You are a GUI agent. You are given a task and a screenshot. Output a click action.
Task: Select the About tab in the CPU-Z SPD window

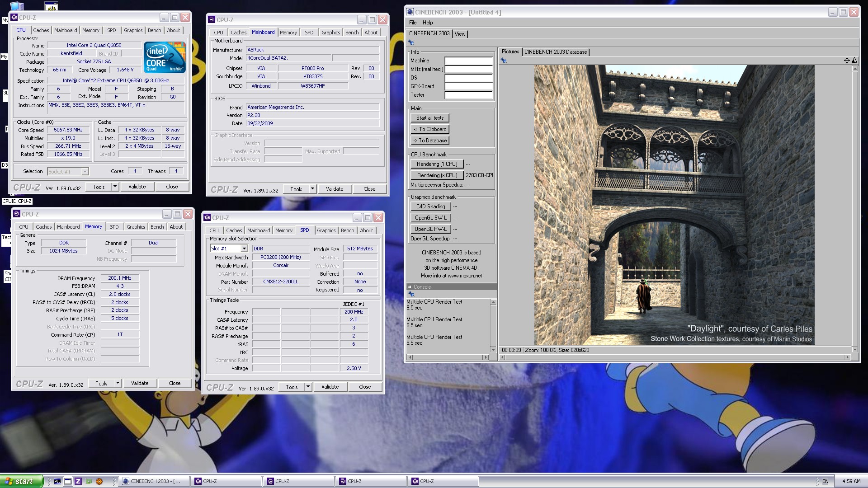pyautogui.click(x=367, y=230)
